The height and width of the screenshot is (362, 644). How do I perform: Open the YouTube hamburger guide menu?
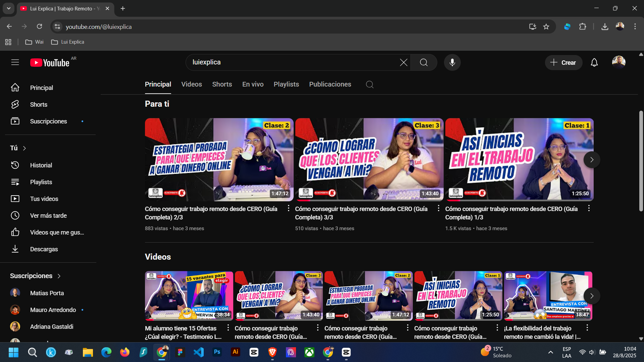tap(15, 62)
